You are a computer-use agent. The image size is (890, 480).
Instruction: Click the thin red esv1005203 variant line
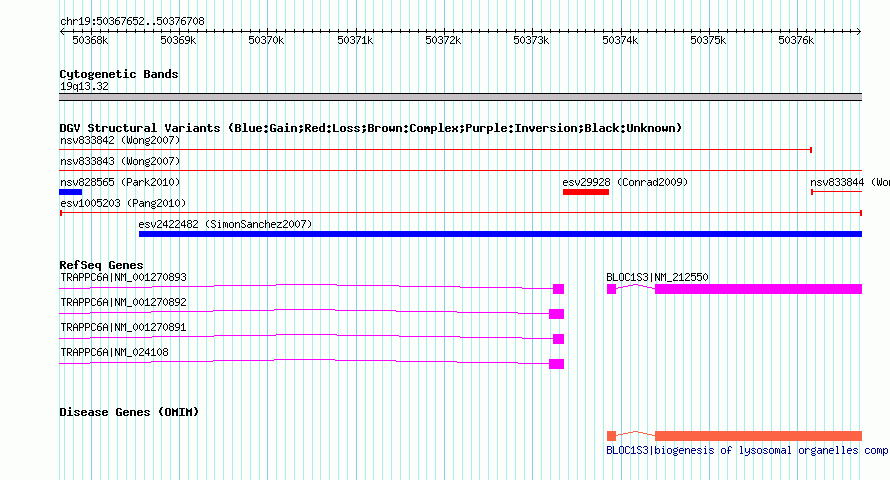pyautogui.click(x=460, y=213)
